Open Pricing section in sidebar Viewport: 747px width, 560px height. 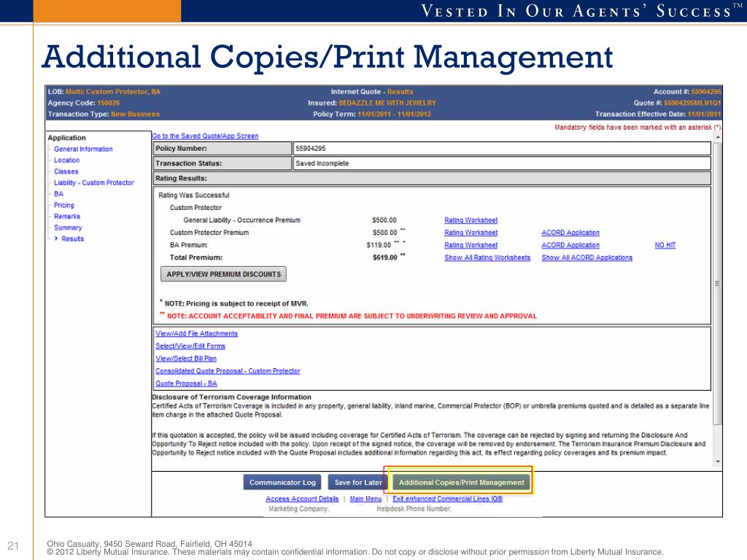[x=64, y=205]
